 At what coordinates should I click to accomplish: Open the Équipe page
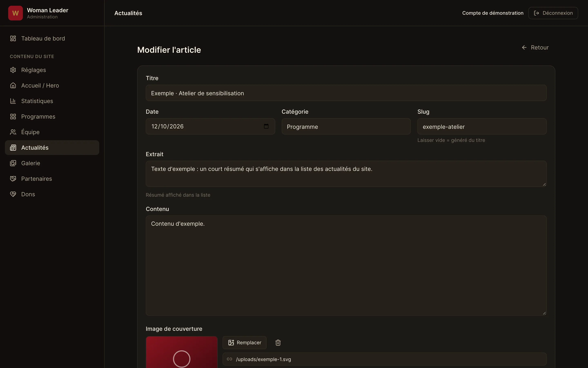pos(52,132)
